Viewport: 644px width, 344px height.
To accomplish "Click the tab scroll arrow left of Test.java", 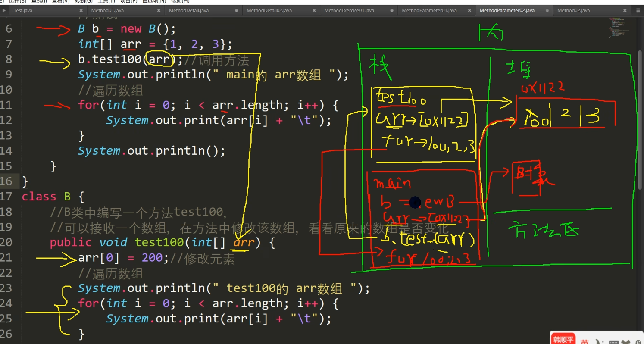I will tap(4, 10).
